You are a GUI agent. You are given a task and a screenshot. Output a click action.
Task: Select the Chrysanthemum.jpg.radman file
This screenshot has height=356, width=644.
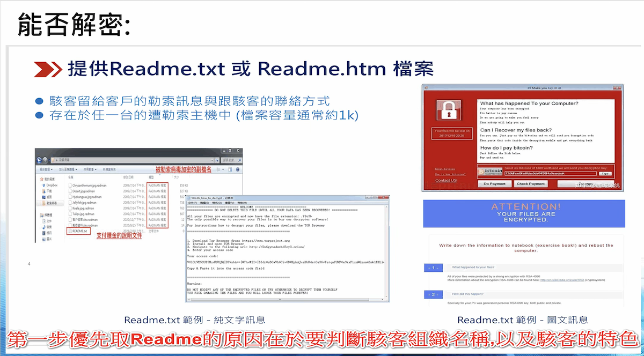point(89,185)
